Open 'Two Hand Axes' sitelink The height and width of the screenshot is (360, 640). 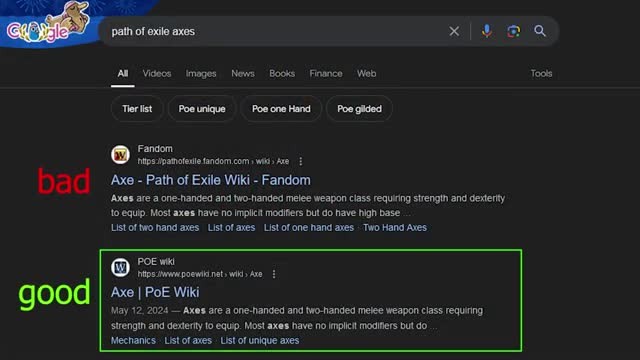click(395, 227)
